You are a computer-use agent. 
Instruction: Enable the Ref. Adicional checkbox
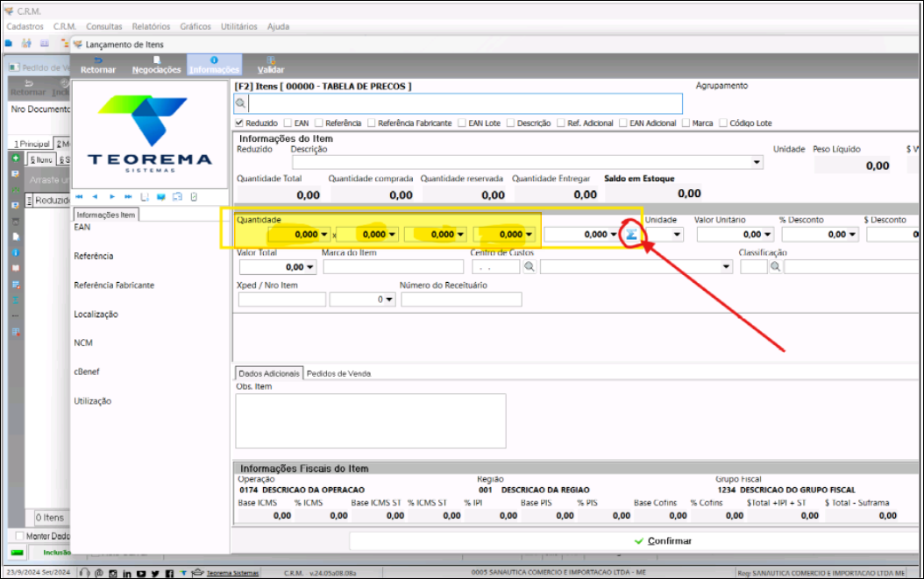point(560,124)
